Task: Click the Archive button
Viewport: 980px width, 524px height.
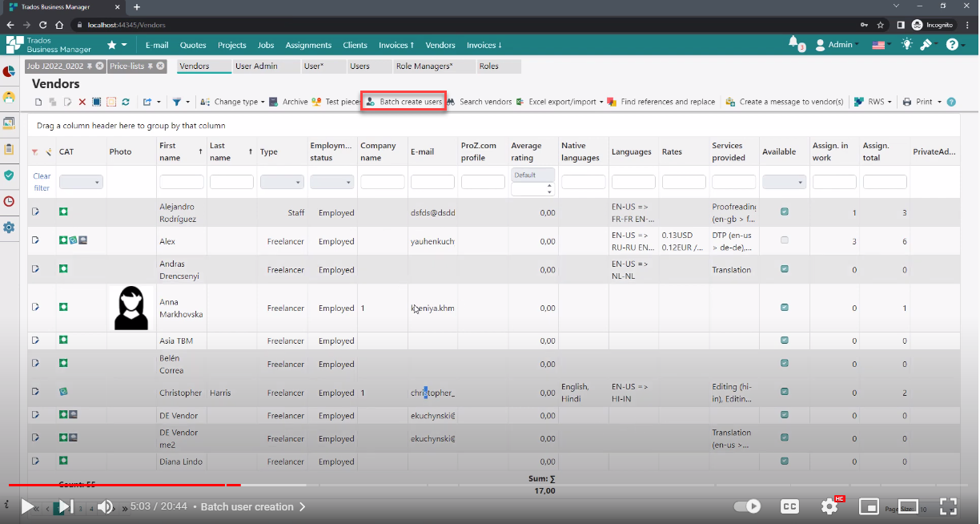Action: coord(288,102)
